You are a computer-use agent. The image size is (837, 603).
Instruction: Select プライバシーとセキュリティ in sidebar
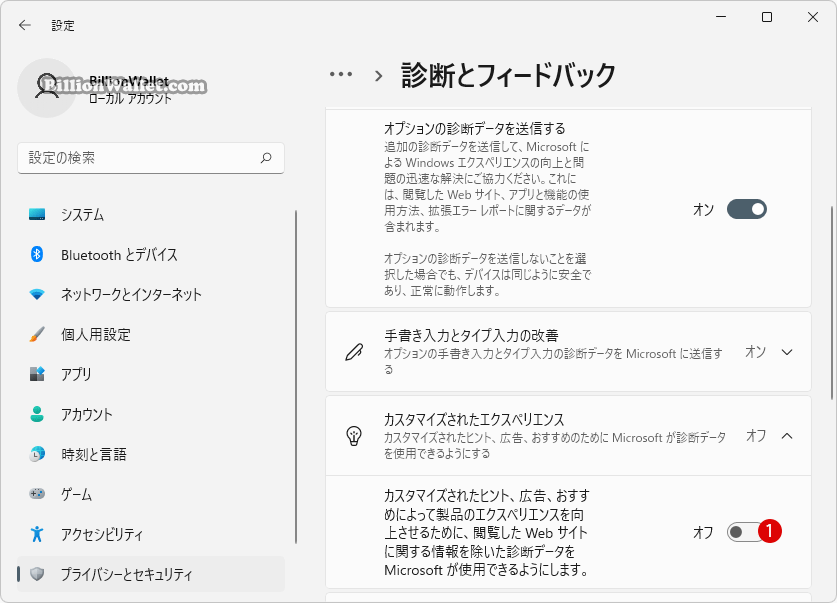(x=151, y=574)
